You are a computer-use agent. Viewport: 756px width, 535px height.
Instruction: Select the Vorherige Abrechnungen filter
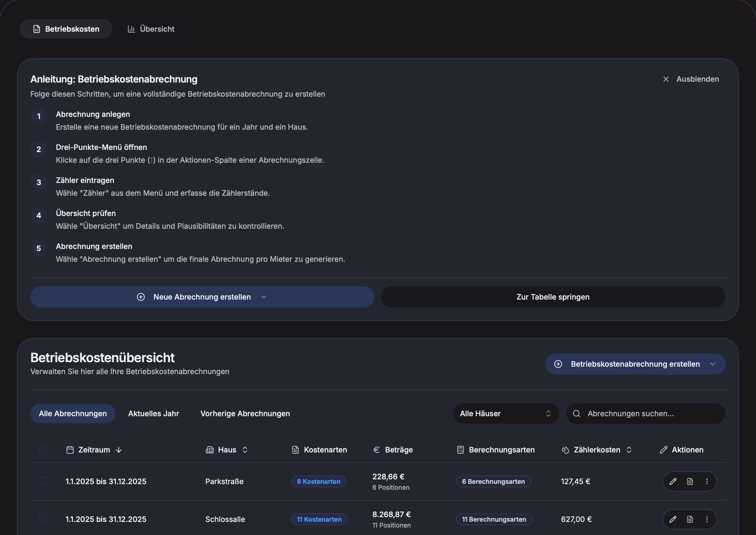tap(245, 414)
